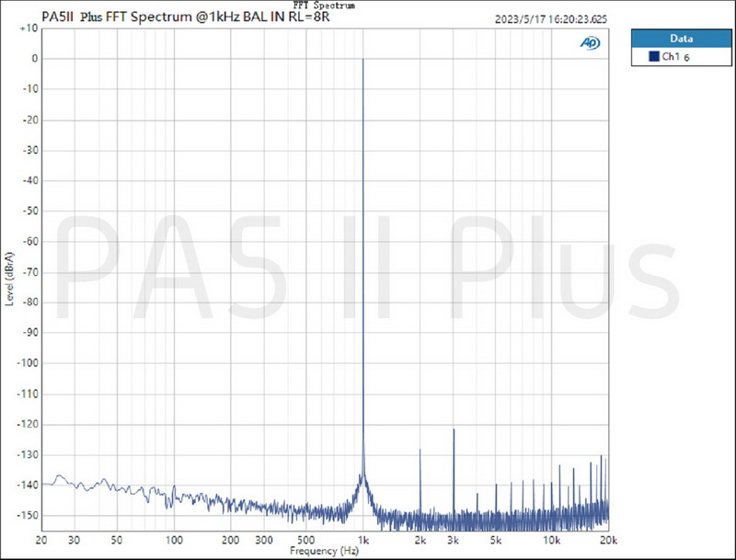Click the 1k tick on the frequency axis
The width and height of the screenshot is (736, 560).
pos(363,539)
